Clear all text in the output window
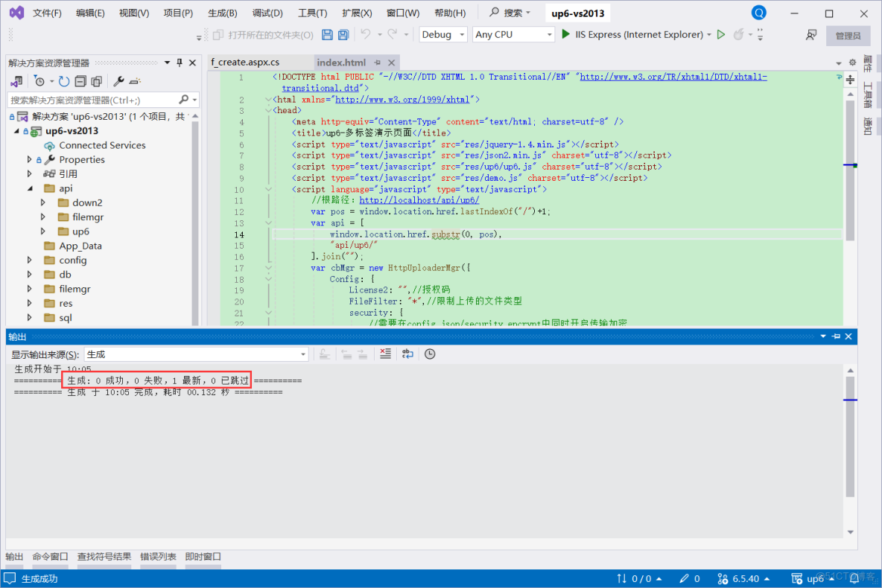 [385, 354]
